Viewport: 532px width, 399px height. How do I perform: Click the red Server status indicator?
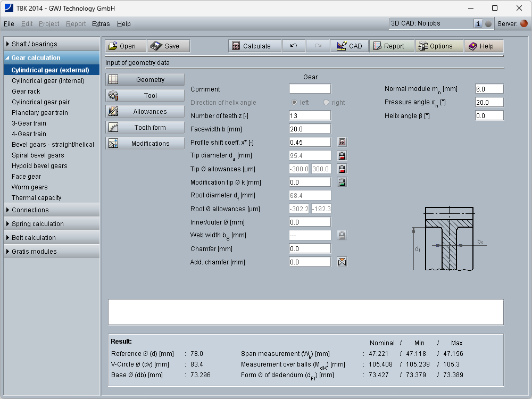(x=524, y=23)
